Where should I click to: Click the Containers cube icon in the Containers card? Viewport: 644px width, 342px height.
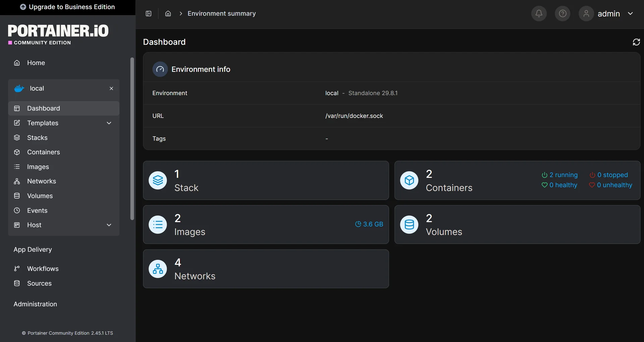tap(409, 181)
